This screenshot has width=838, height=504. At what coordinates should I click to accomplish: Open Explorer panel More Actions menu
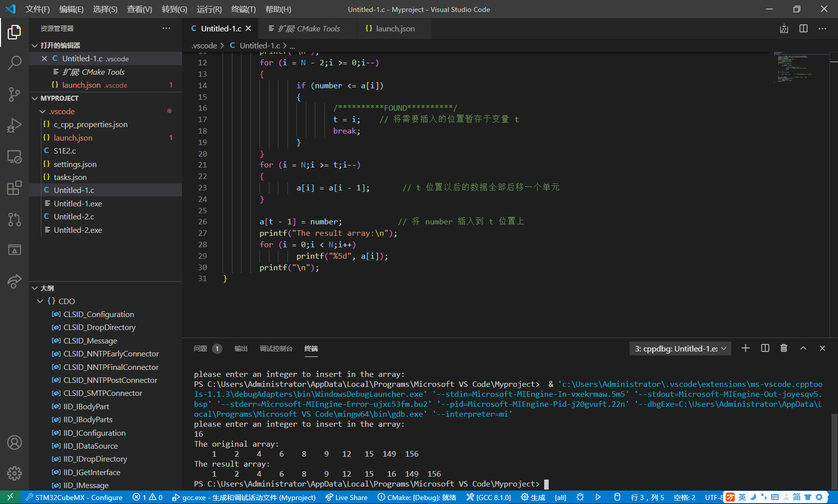[x=166, y=28]
